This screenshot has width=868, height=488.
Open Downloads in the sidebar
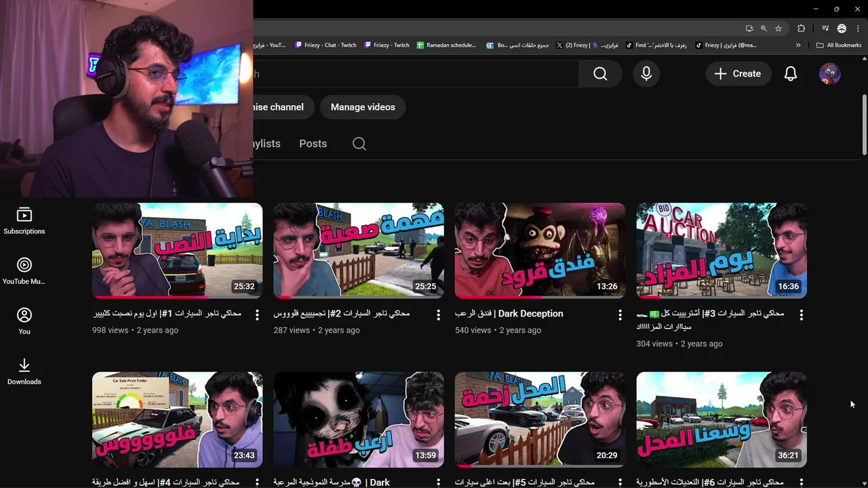click(24, 372)
